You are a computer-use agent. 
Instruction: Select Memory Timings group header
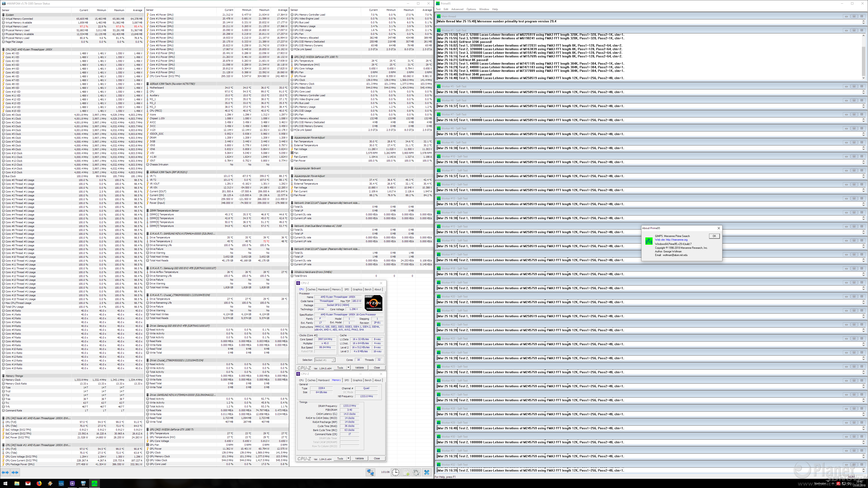(x=72, y=376)
